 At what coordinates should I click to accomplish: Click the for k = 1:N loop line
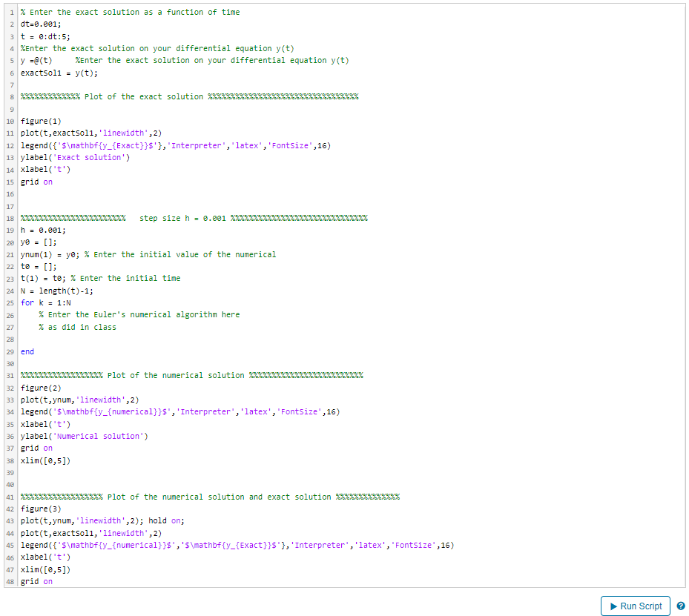click(44, 302)
